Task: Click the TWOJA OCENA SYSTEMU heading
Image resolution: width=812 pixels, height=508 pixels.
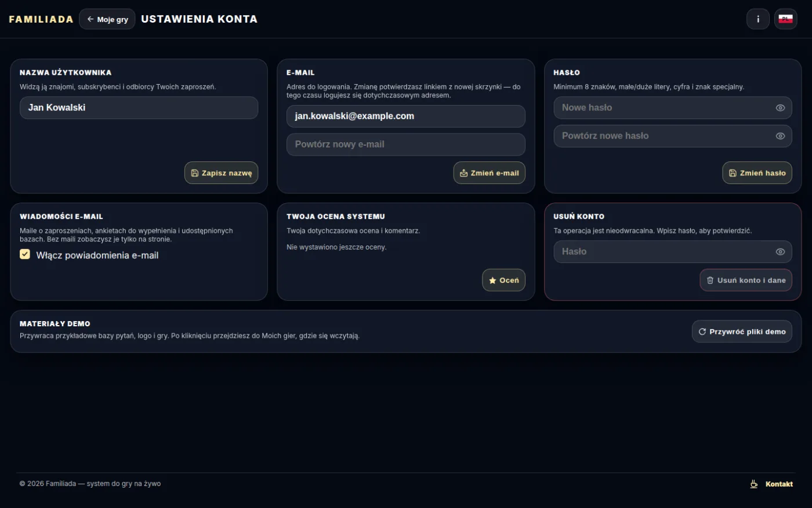Action: click(336, 217)
